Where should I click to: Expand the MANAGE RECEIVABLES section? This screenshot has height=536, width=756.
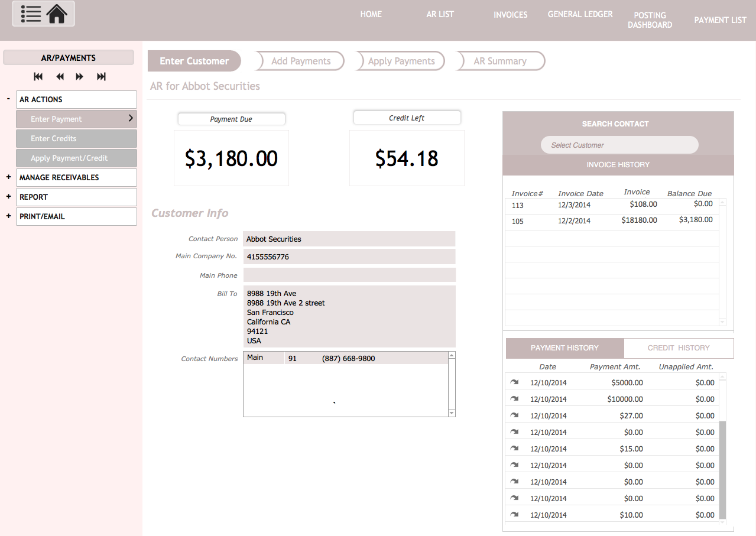click(x=8, y=177)
